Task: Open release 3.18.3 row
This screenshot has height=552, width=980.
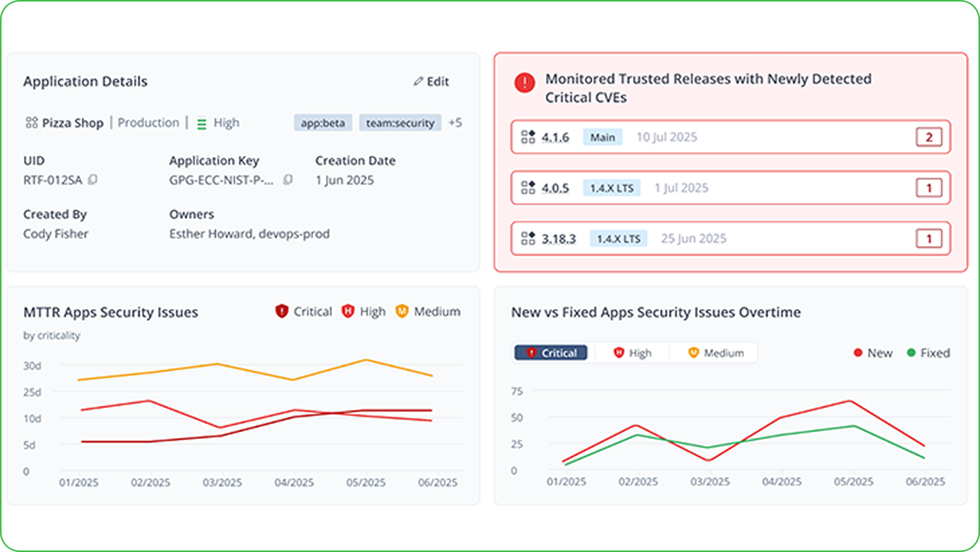Action: click(x=731, y=239)
